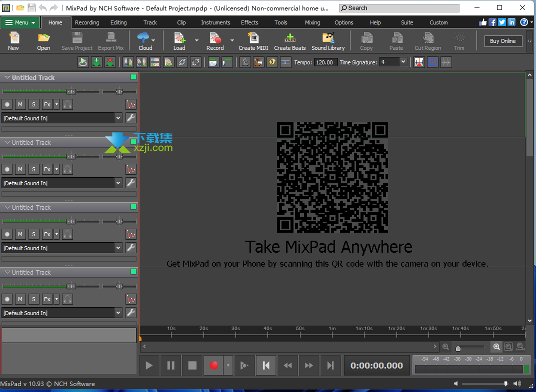Screen dimensions: 536x392
Task: Go to start with the rewind-to-start button
Action: 266,366
